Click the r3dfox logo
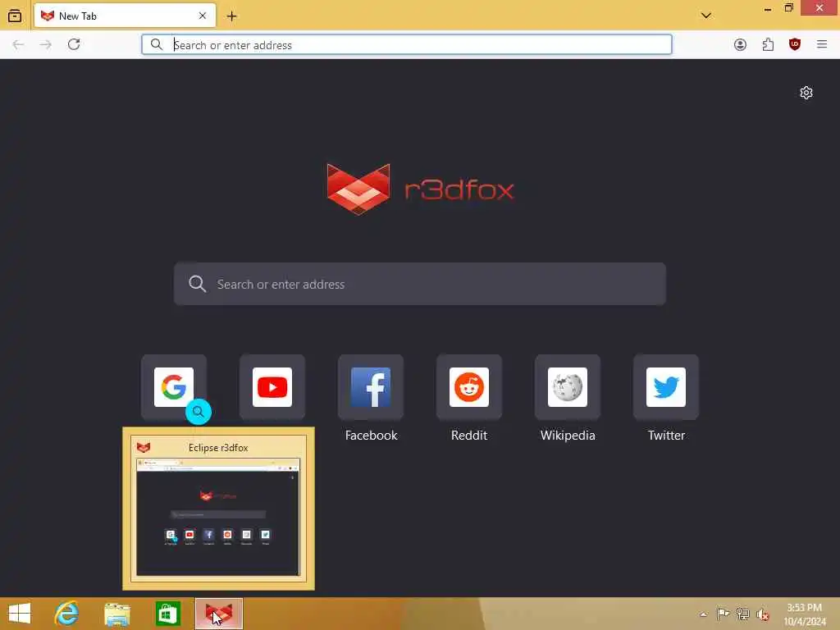The image size is (840, 630). coord(421,189)
